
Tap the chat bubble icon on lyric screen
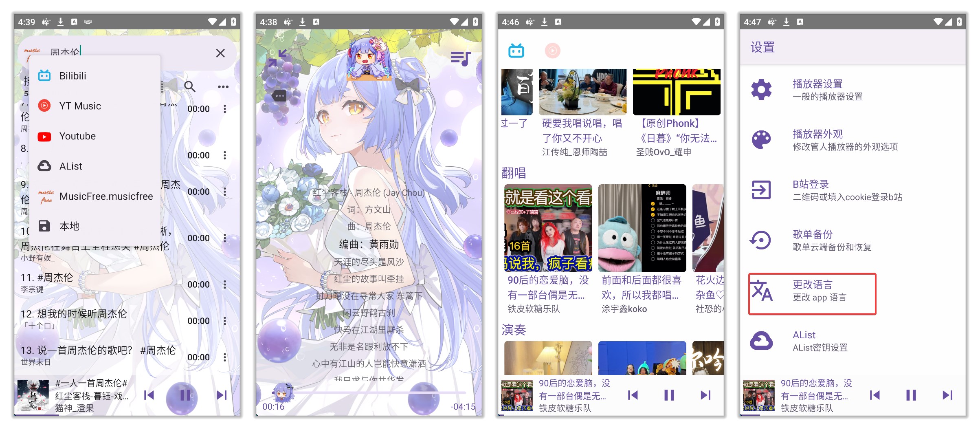[x=280, y=96]
